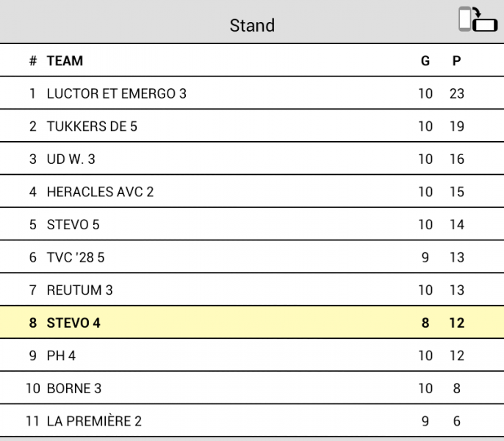The width and height of the screenshot is (504, 441).
Task: Tap the games played value for TVC '28 5
Action: pyautogui.click(x=425, y=257)
